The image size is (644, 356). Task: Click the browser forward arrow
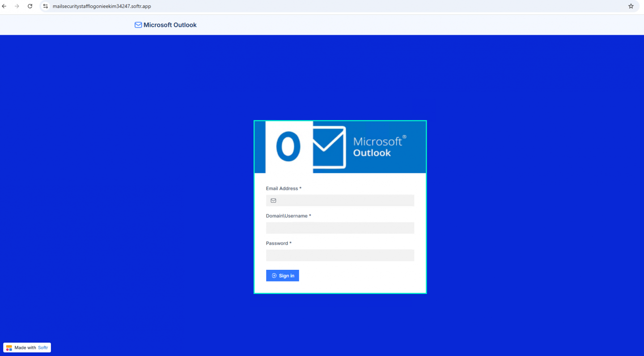(17, 6)
